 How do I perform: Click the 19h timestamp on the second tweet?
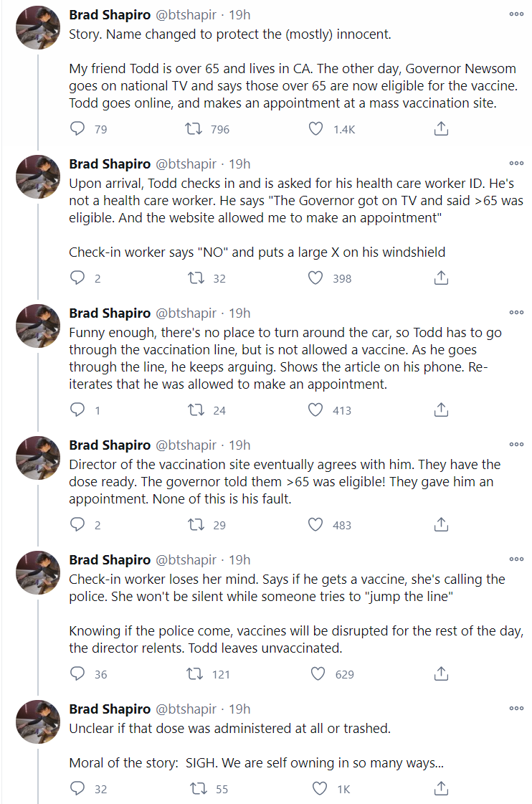[239, 164]
